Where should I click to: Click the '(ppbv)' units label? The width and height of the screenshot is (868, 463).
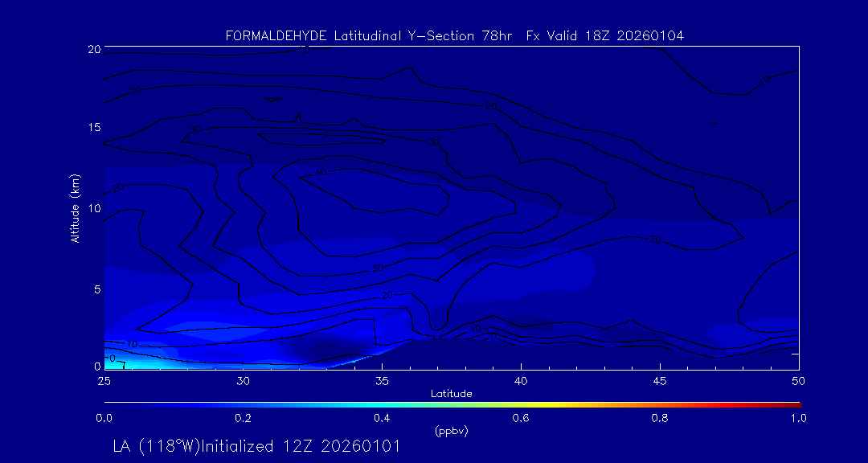pyautogui.click(x=451, y=431)
